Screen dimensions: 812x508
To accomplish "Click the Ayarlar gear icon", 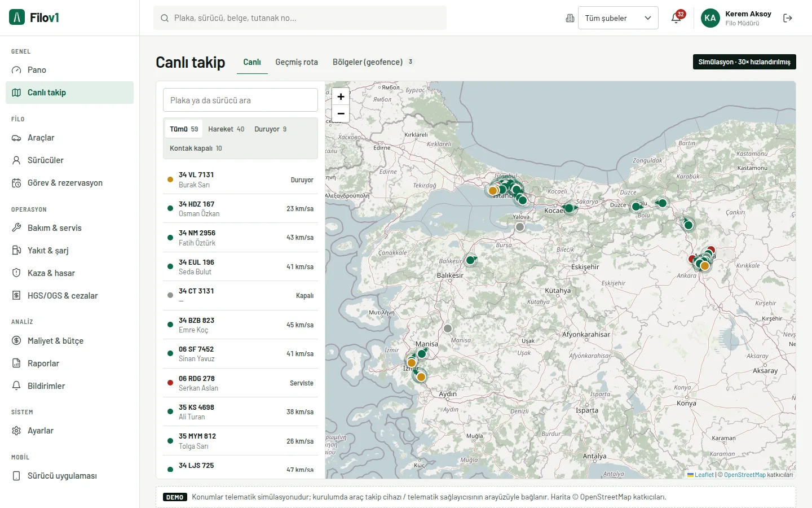I will click(x=16, y=431).
